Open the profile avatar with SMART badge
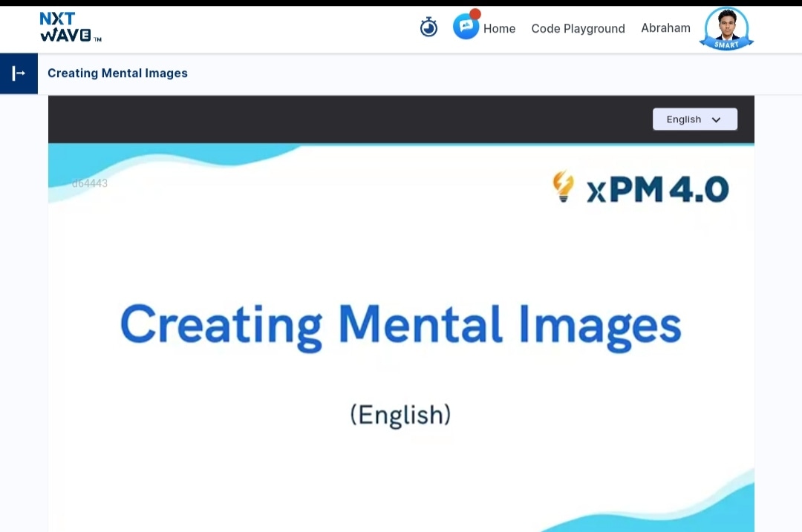The width and height of the screenshot is (802, 532). pyautogui.click(x=726, y=29)
